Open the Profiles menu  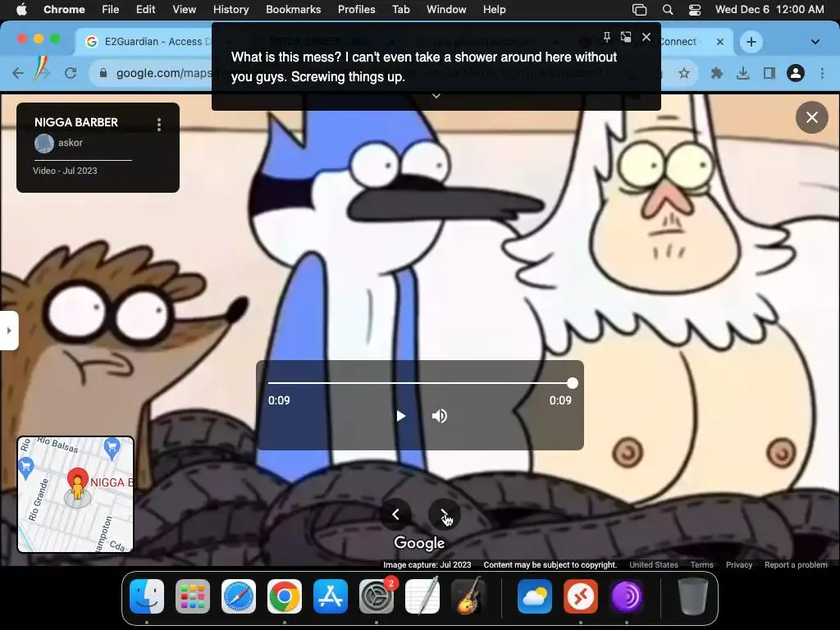click(356, 10)
